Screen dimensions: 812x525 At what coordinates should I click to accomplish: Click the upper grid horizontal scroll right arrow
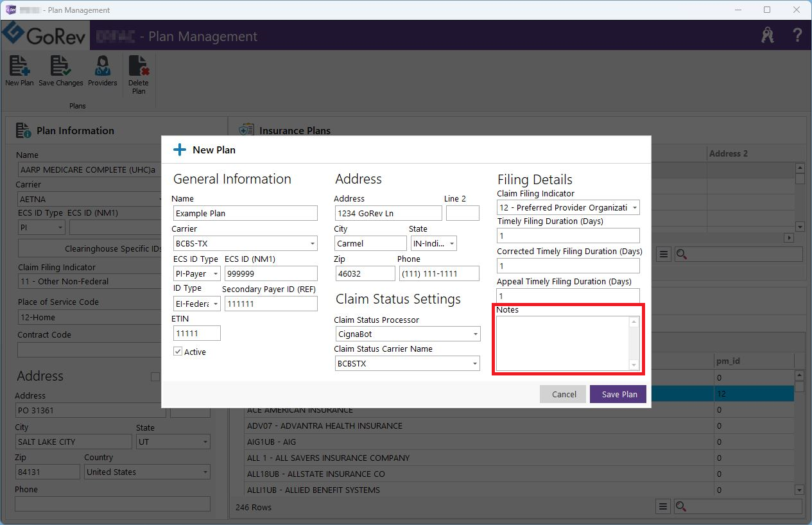point(790,237)
